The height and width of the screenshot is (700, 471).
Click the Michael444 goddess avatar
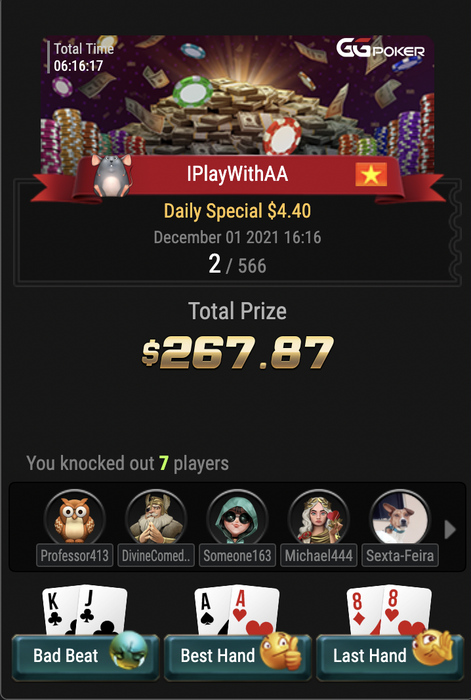click(x=319, y=518)
